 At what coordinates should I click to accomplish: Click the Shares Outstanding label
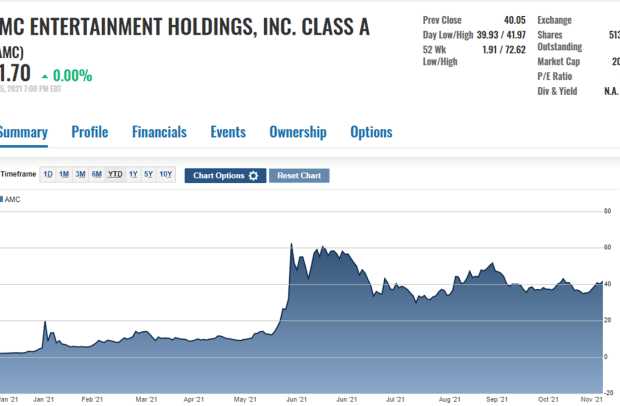tap(560, 41)
